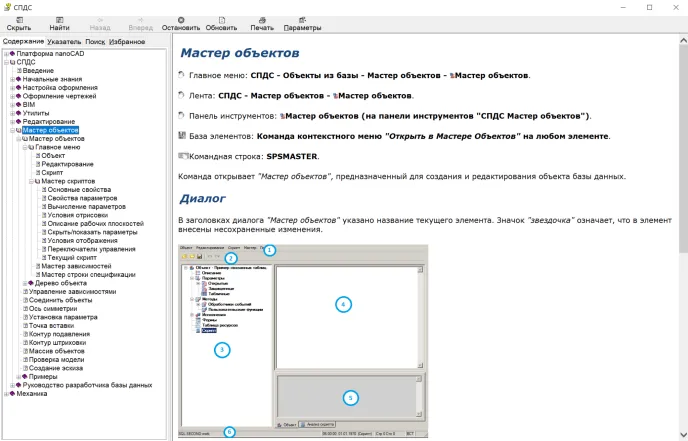Viewport: 688px width, 441px height.
Task: Click the dialog screenshot image in the article
Action: pyautogui.click(x=302, y=339)
